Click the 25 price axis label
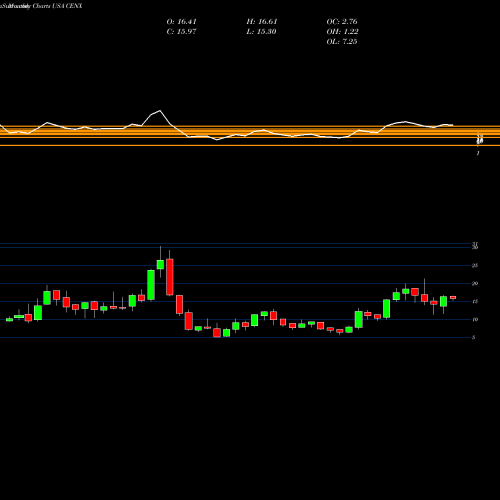500x500 pixels. click(475, 265)
